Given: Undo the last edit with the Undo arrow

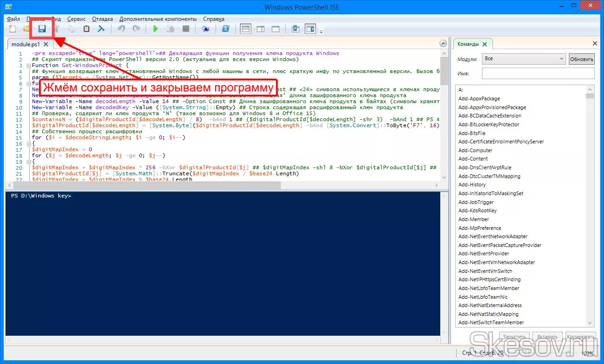Looking at the screenshot, I should pyautogui.click(x=121, y=29).
